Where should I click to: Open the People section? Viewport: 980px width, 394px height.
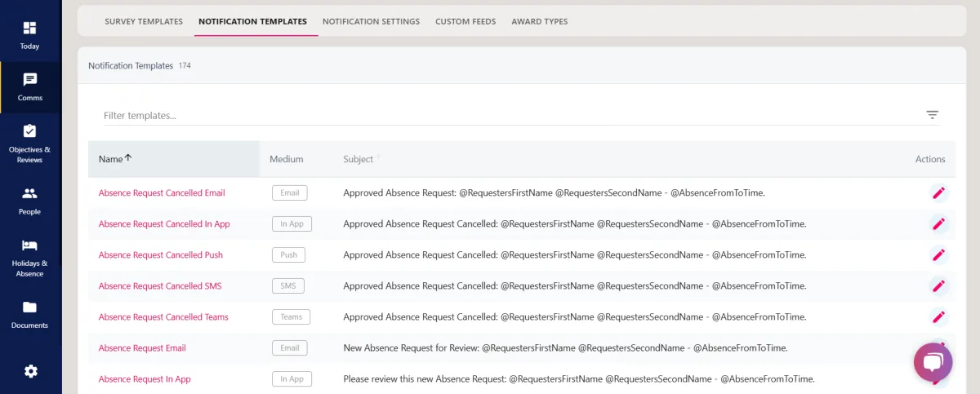coord(29,201)
